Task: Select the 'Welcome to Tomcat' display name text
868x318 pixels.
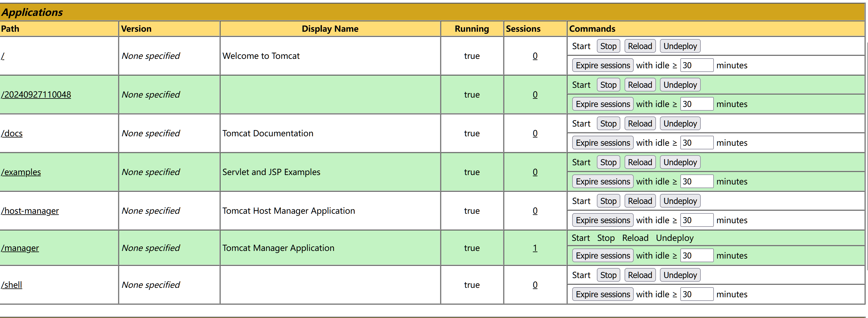Action: [261, 56]
